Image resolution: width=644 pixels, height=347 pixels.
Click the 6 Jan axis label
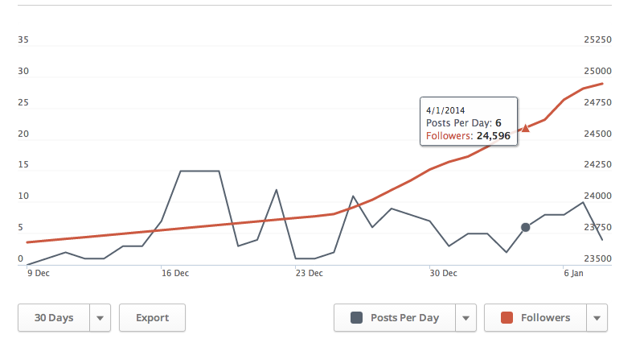pos(573,273)
